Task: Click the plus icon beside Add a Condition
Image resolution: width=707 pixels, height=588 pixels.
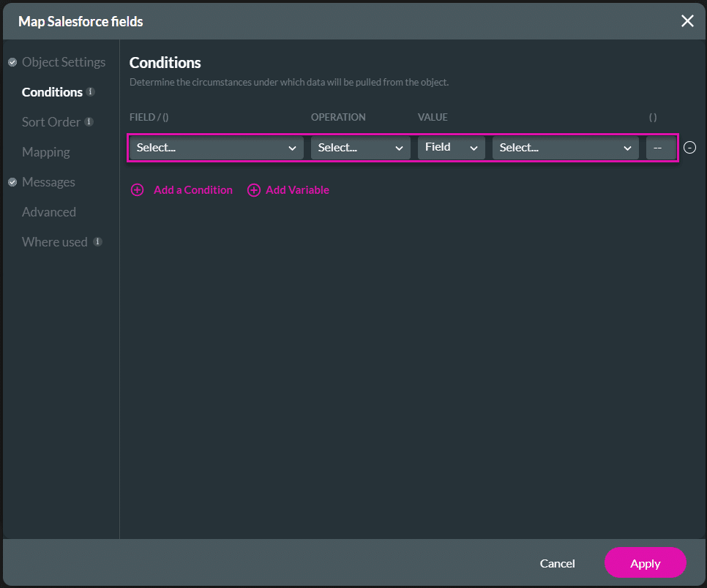Action: (137, 190)
